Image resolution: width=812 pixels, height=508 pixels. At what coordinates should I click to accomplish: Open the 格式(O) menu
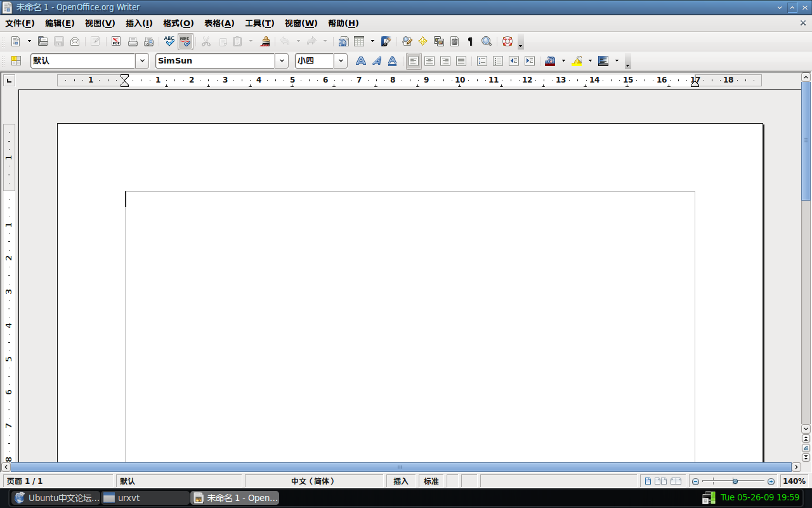[x=178, y=23]
